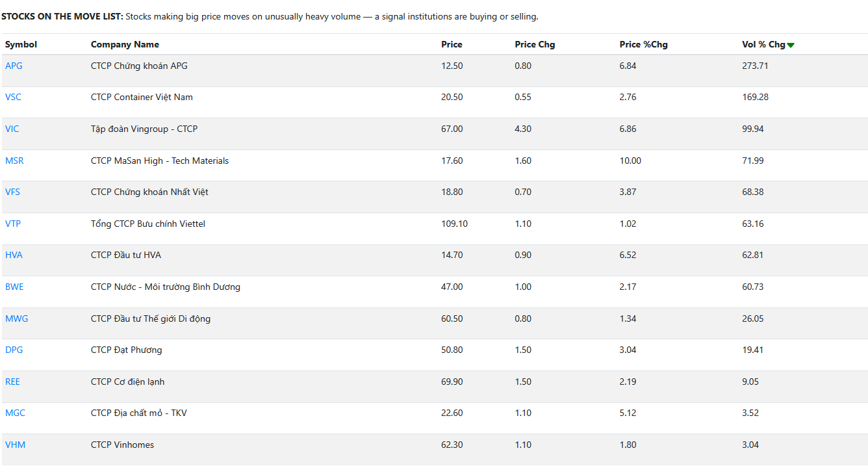Open the HVA stock symbol link
The height and width of the screenshot is (468, 868).
click(14, 255)
